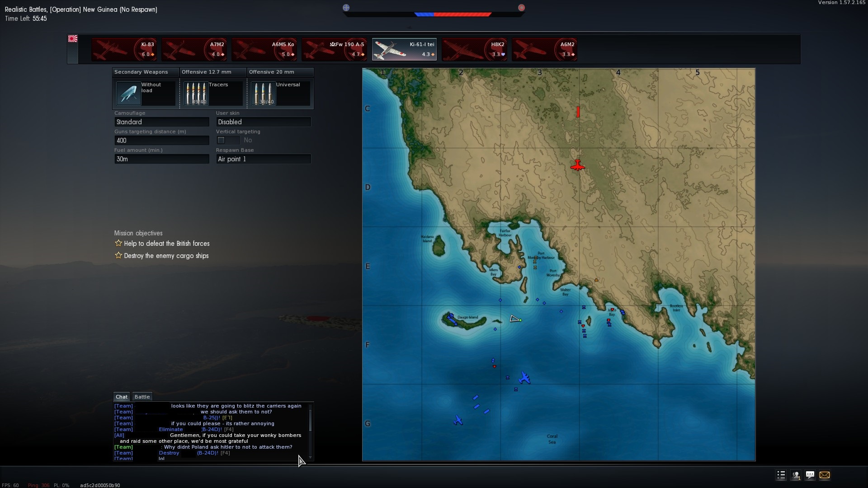The height and width of the screenshot is (488, 868).
Task: Open the User skin Disabled dropdown
Action: pyautogui.click(x=264, y=122)
